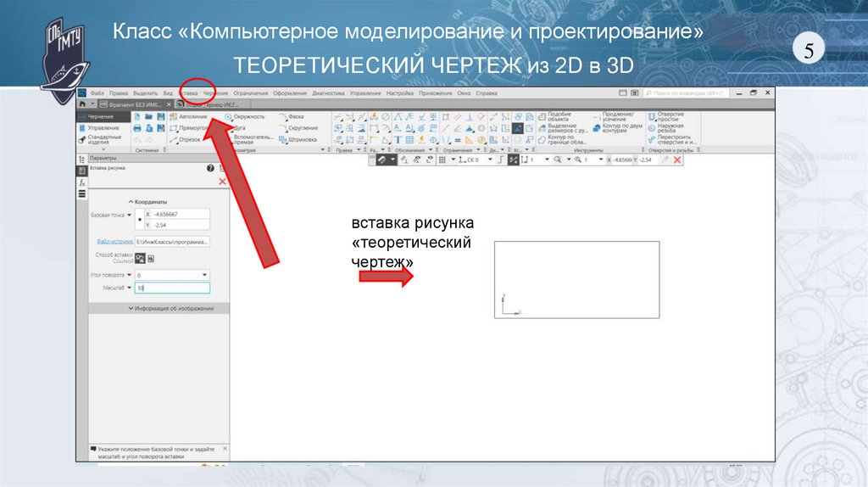Toggle the embed-in-document insert method button
This screenshot has height=487, width=868.
[152, 258]
